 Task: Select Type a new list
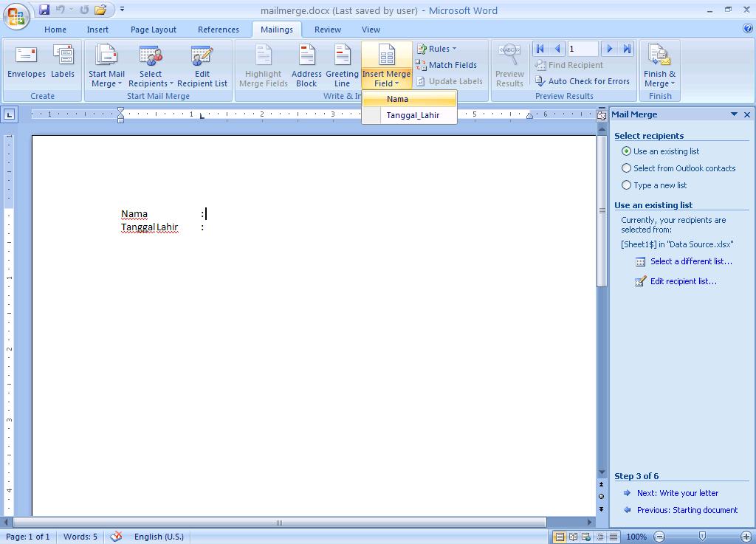(x=654, y=185)
